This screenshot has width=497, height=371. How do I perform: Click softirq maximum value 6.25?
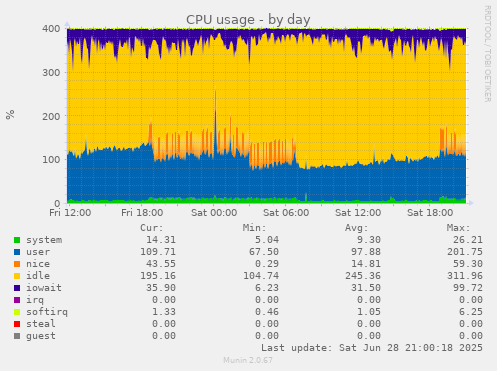click(x=471, y=312)
